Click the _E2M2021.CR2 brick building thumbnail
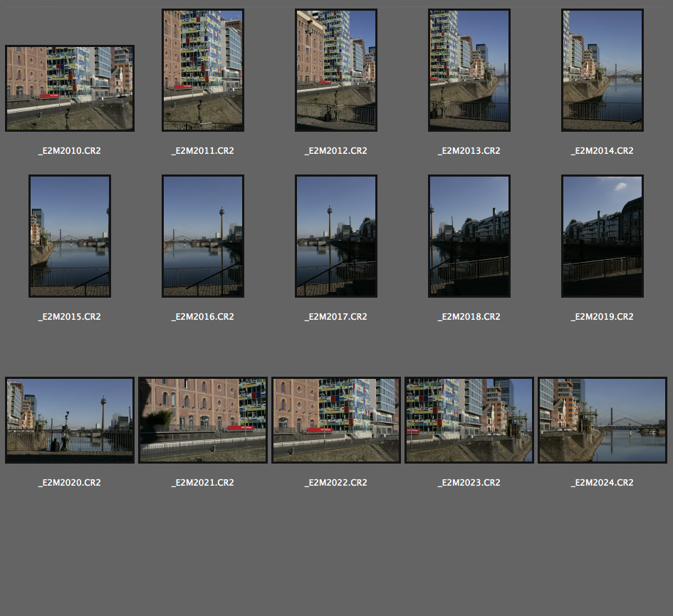The width and height of the screenshot is (673, 616). pyautogui.click(x=203, y=420)
